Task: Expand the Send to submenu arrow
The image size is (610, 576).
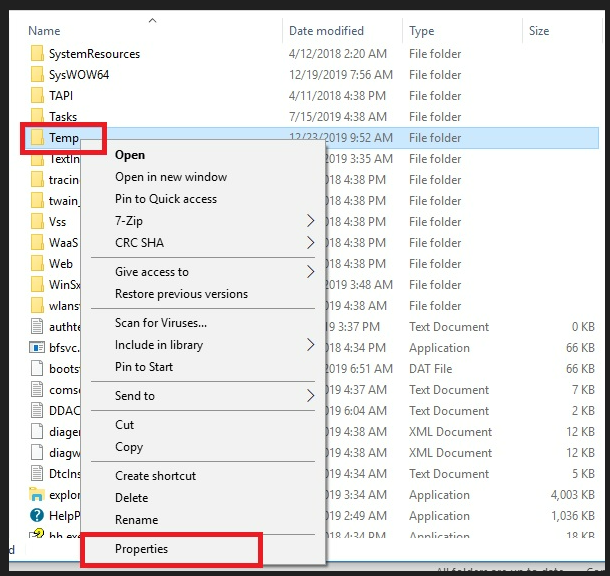Action: click(310, 396)
